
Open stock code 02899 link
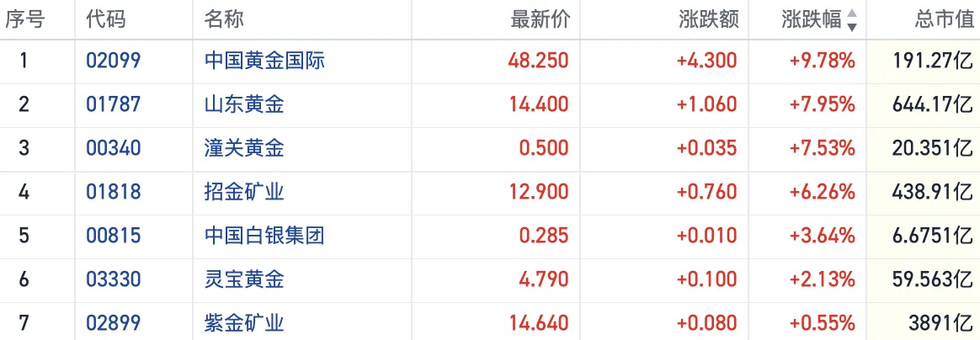pyautogui.click(x=113, y=322)
